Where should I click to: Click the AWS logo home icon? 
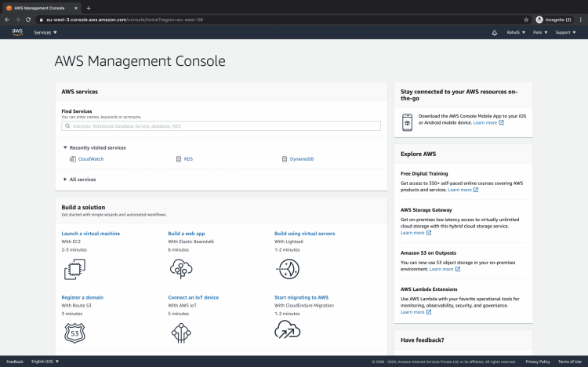click(x=17, y=32)
